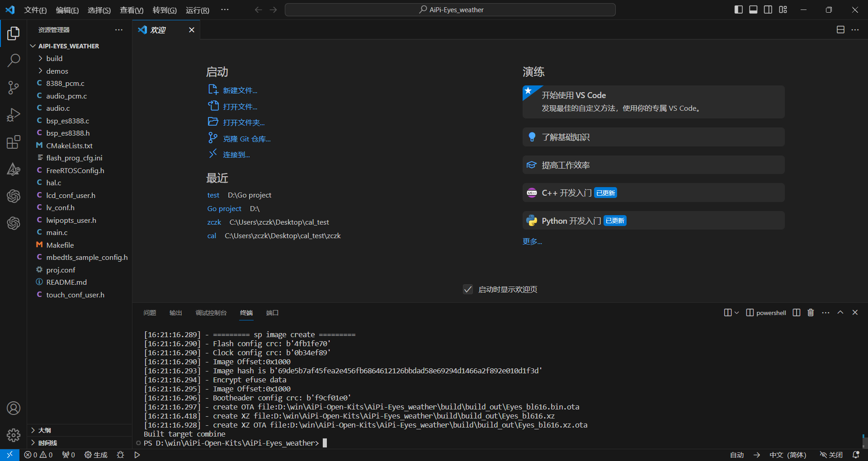Expand the 大纲 outline section

80,430
